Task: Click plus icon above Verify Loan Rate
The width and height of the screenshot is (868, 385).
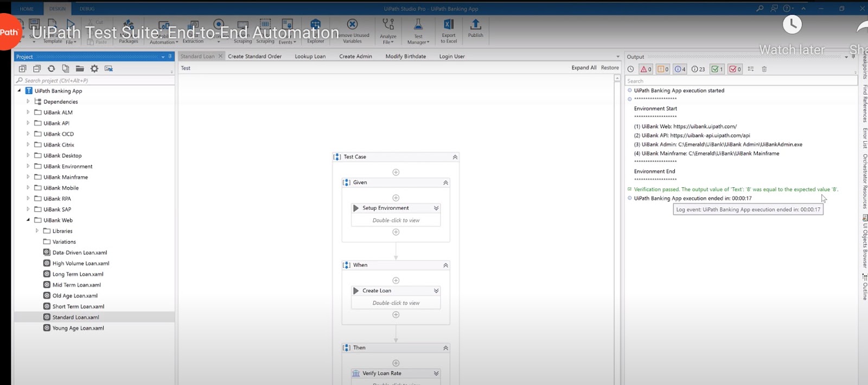Action: 396,363
